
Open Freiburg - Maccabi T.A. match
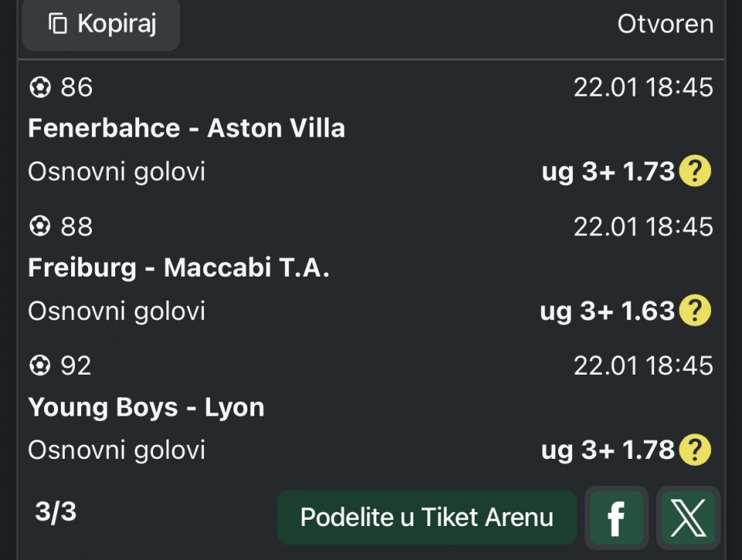coord(179,268)
